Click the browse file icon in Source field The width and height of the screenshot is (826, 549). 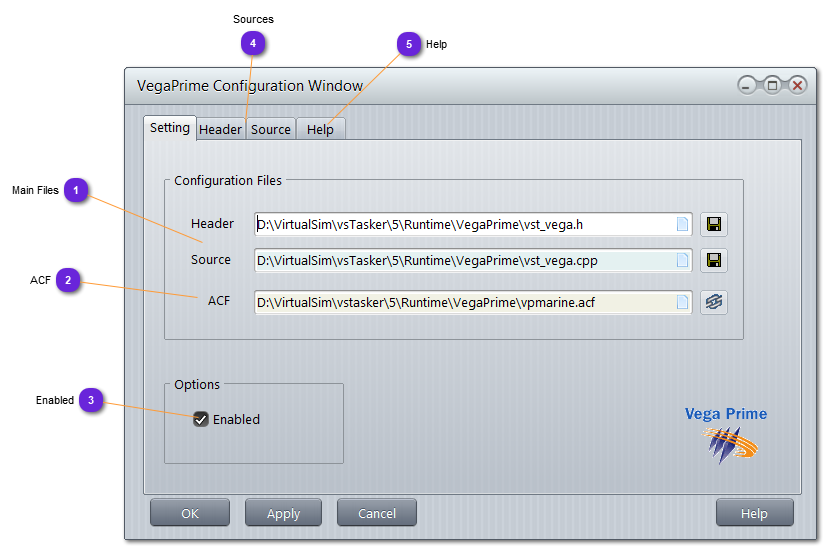pyautogui.click(x=682, y=261)
